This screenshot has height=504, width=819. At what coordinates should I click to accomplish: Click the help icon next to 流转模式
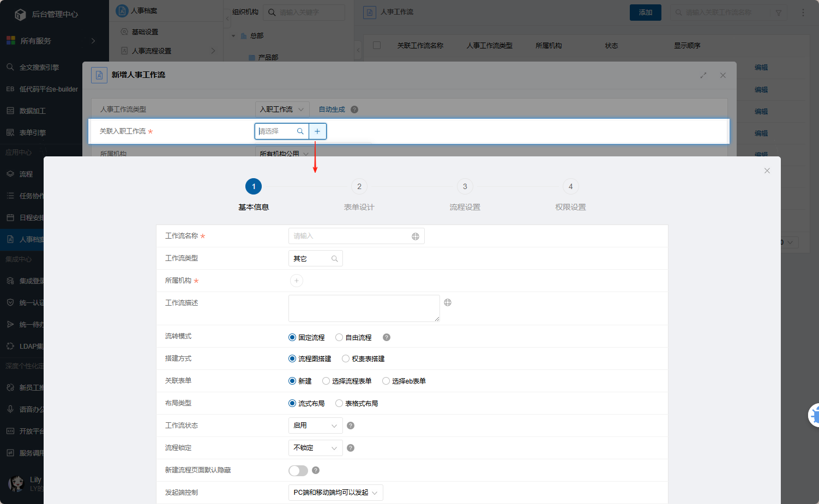(x=387, y=337)
